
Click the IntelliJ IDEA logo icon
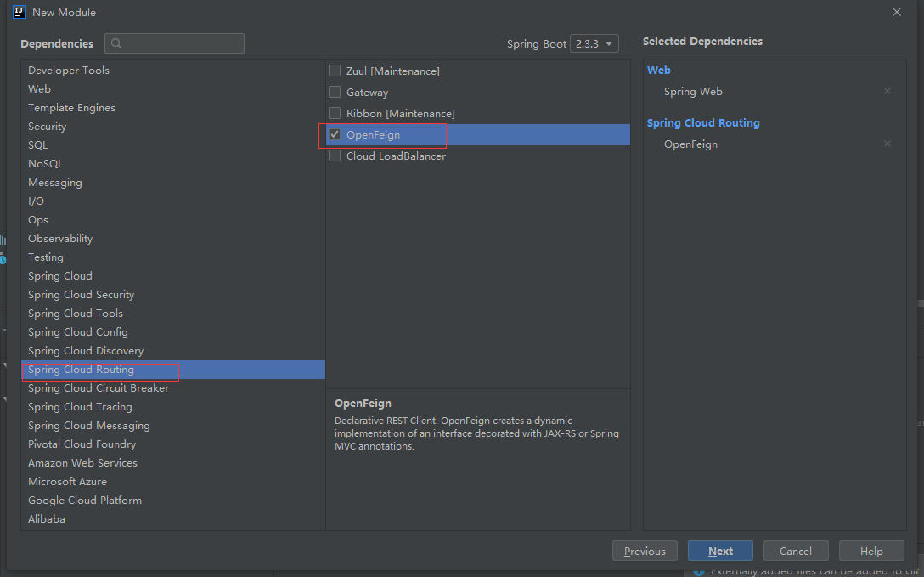pos(20,12)
